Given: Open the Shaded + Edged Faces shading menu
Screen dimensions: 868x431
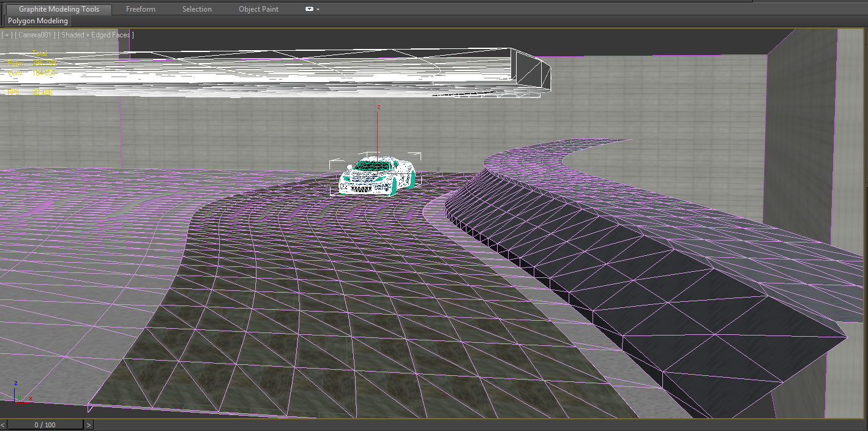Looking at the screenshot, I should (x=96, y=35).
